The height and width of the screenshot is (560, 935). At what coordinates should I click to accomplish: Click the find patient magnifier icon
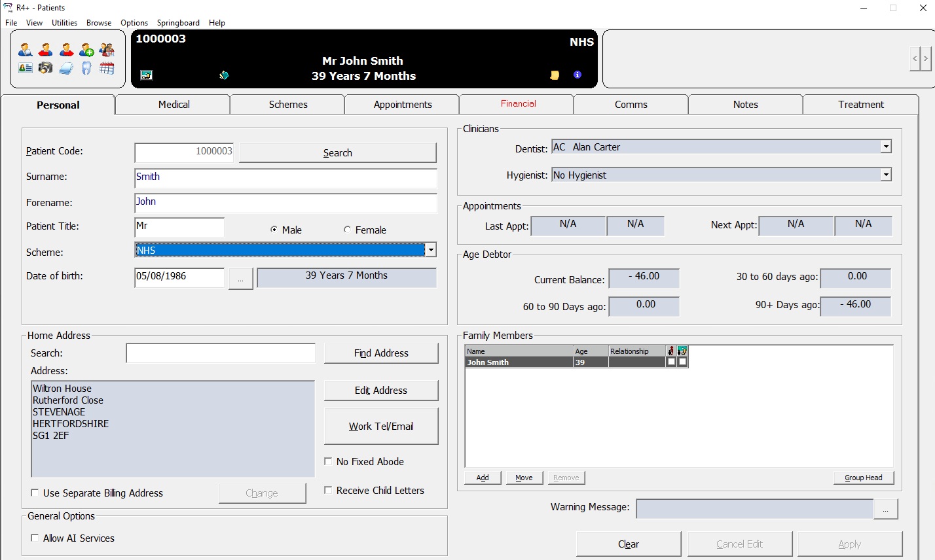tap(26, 50)
